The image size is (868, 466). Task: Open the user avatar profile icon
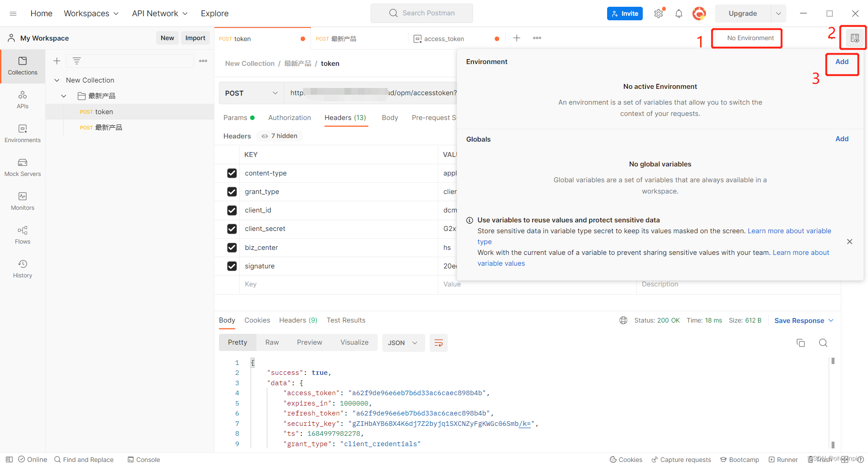(699, 14)
